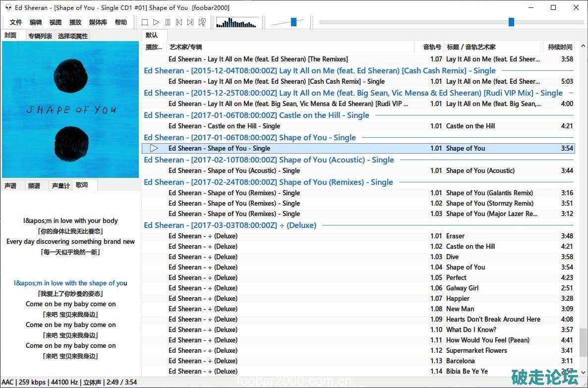Adjust the volume slider
The image size is (588, 388).
point(294,22)
